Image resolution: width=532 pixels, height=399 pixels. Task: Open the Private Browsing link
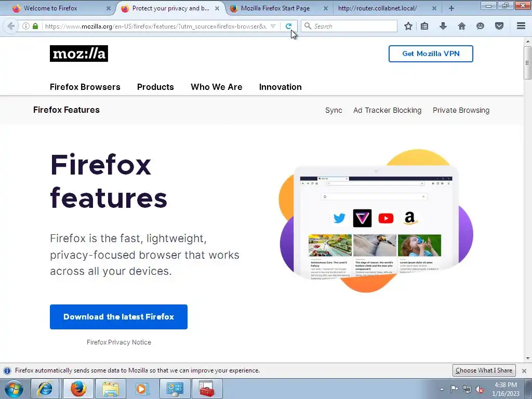pyautogui.click(x=461, y=110)
